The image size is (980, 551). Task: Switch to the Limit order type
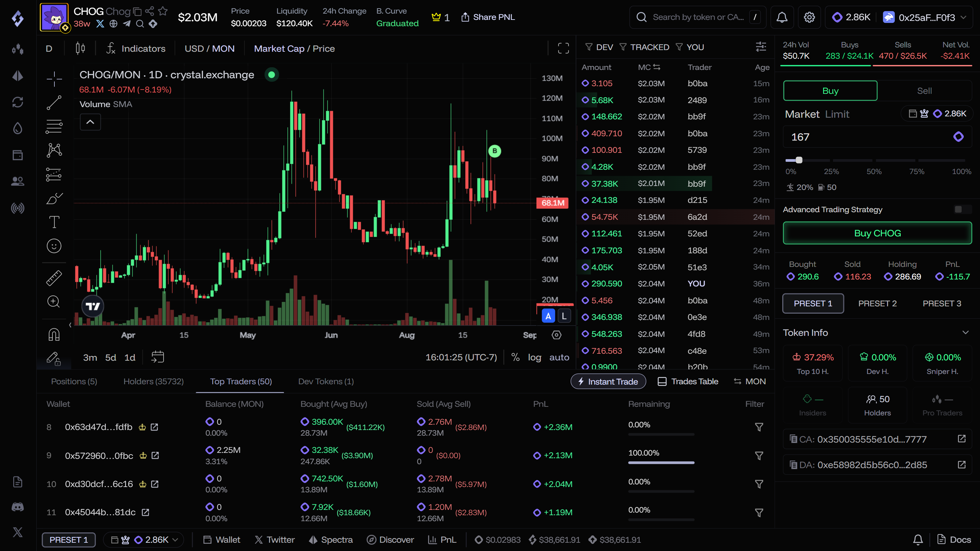click(837, 114)
